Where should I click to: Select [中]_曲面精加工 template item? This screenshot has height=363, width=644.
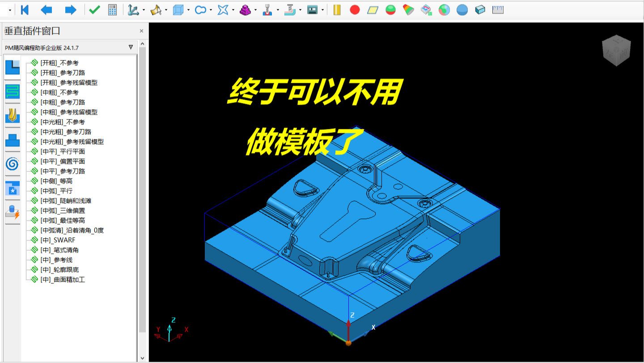pyautogui.click(x=62, y=279)
